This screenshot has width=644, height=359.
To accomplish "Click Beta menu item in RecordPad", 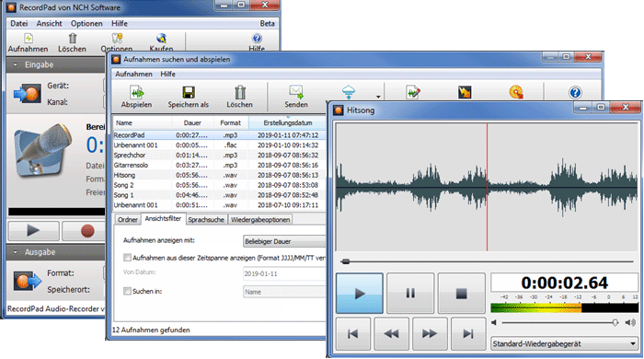I will pos(267,23).
